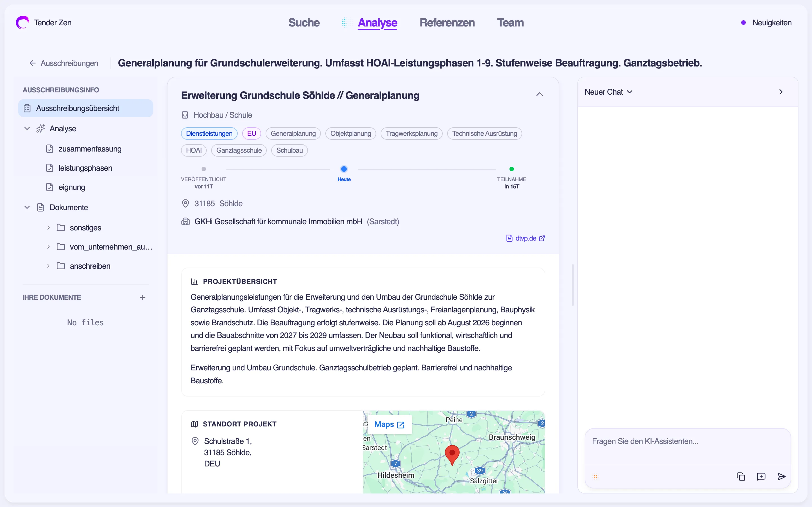Screen dimensions: 812x507
Task: Start a new conversation via the chat-plus icon
Action: coord(761,477)
